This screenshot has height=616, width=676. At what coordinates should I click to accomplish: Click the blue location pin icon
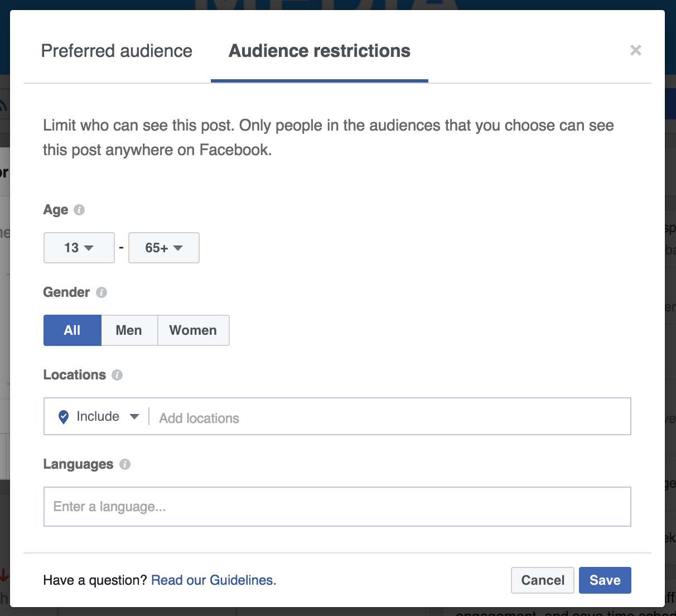coord(64,417)
